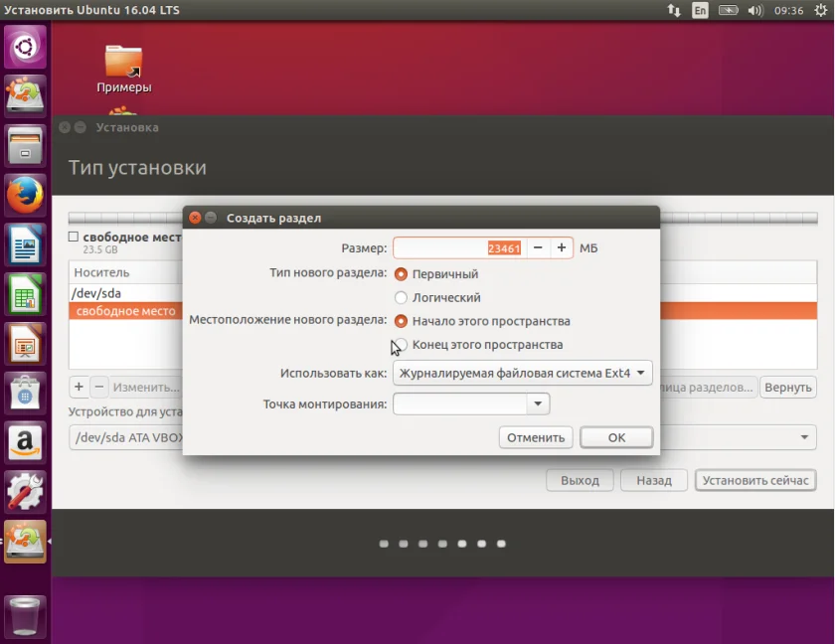Image resolution: width=835 pixels, height=644 pixels.
Task: Click the new partition table button behind the dialog
Action: pos(707,388)
